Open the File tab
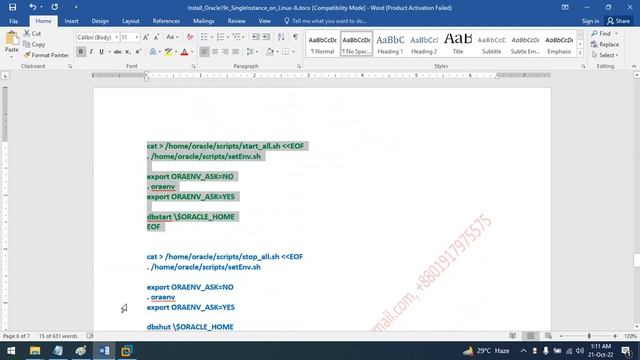640x360 pixels. click(x=13, y=21)
